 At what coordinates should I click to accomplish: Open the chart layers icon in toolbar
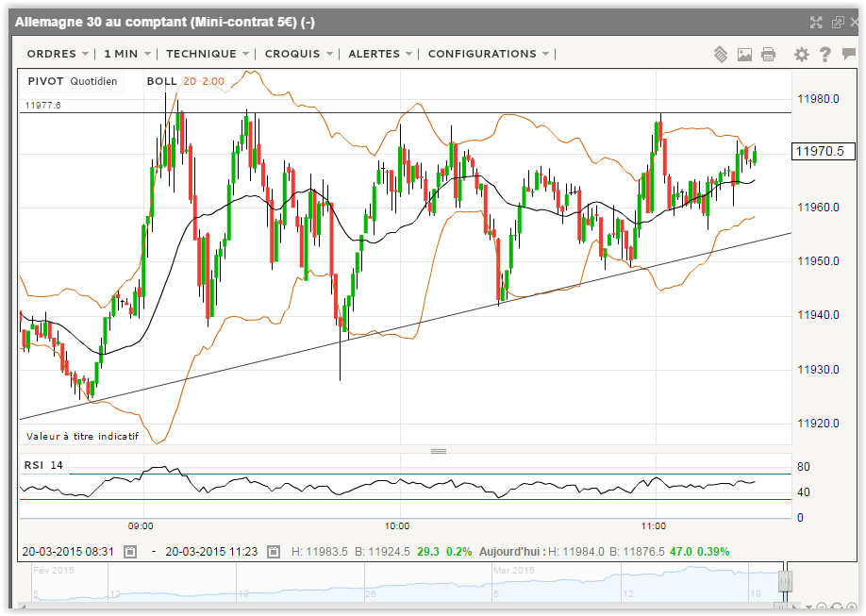coord(721,54)
